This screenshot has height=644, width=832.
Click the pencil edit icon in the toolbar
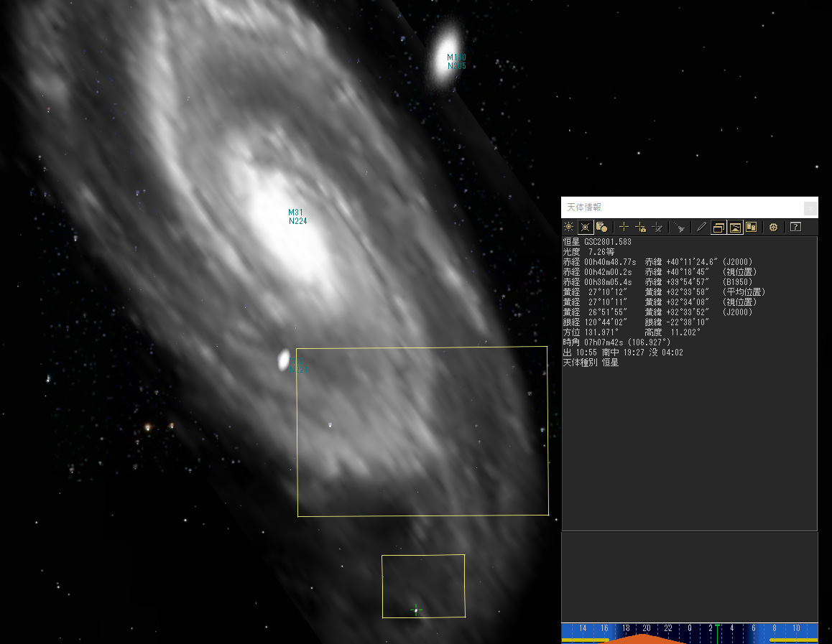pyautogui.click(x=701, y=228)
